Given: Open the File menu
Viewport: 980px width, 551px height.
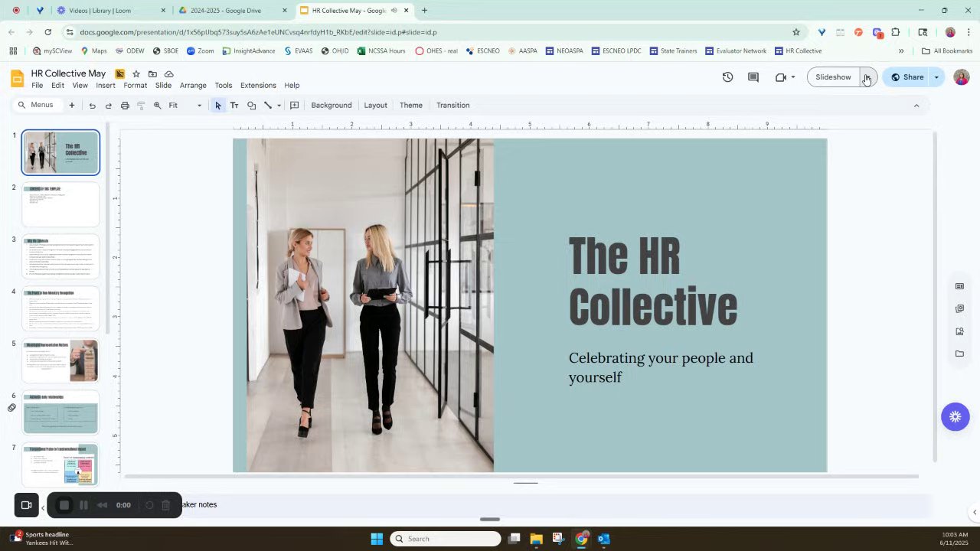Looking at the screenshot, I should point(37,86).
